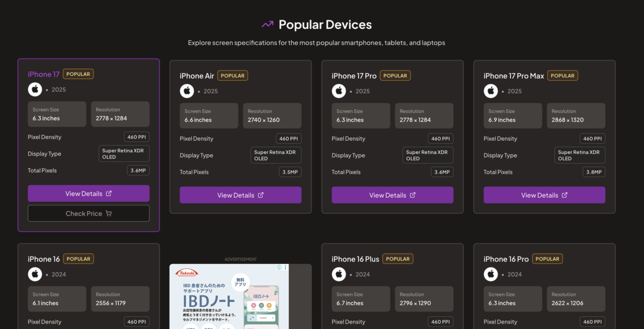
Task: Click the trending arrow icon beside Popular Devices
Action: (x=268, y=25)
